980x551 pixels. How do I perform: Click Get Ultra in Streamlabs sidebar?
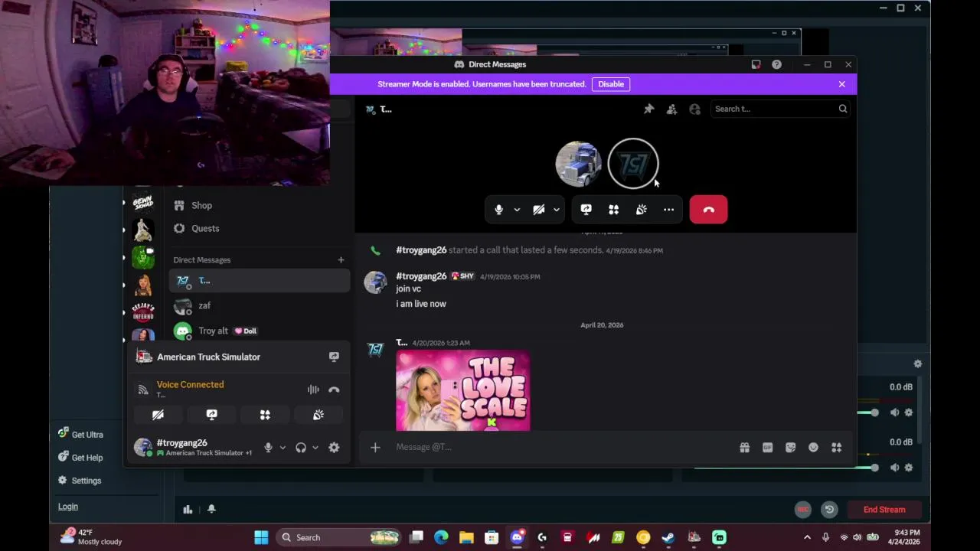pyautogui.click(x=80, y=435)
